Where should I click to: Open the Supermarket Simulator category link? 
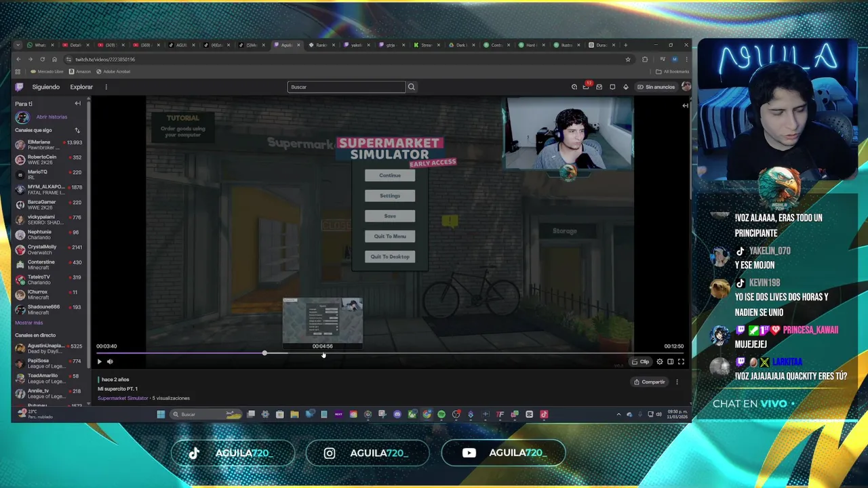click(123, 398)
